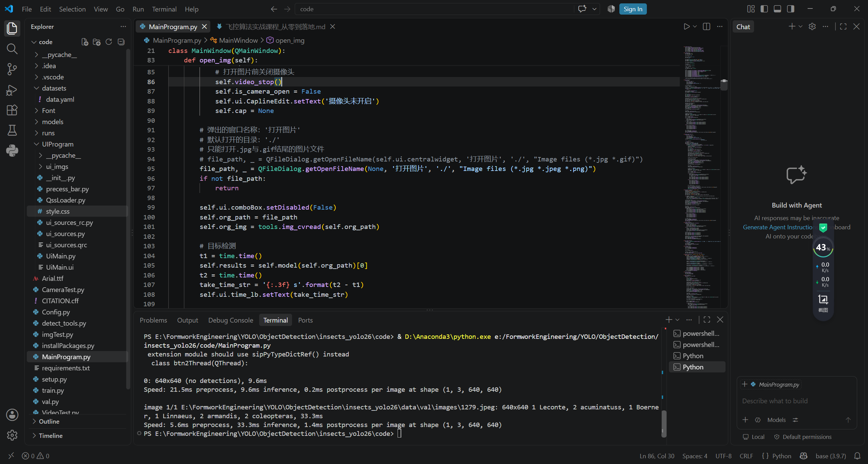Click the editor minimap slider
Viewport: 868px width, 464px height.
[x=724, y=85]
